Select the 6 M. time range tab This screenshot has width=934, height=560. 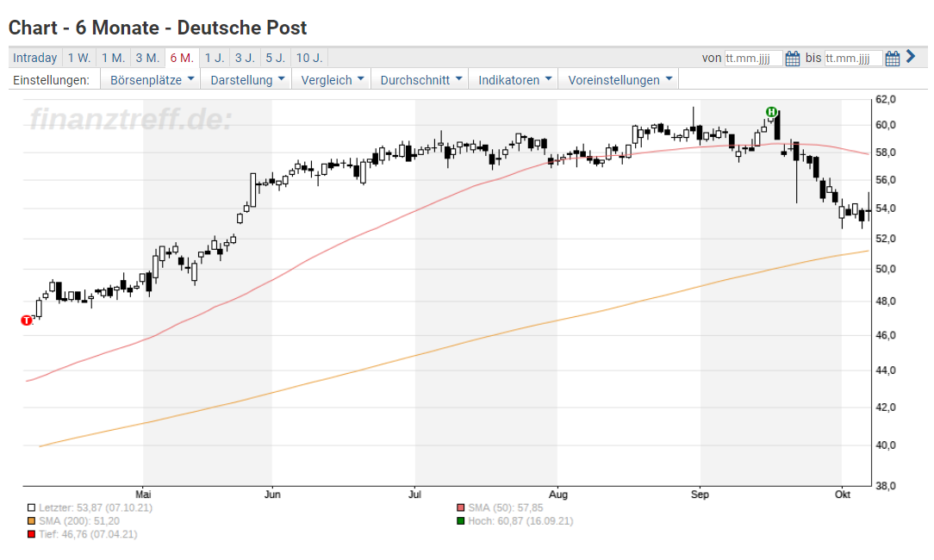182,58
